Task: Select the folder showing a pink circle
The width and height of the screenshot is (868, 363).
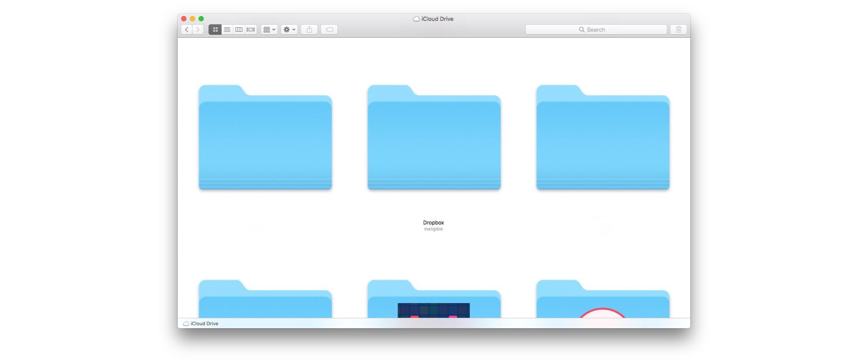Action: [x=603, y=299]
